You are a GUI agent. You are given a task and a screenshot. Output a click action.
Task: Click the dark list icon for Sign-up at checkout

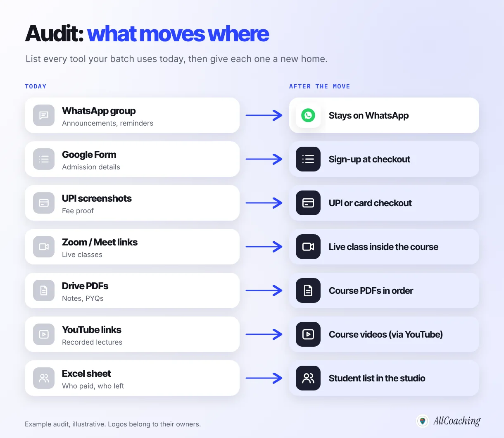308,159
